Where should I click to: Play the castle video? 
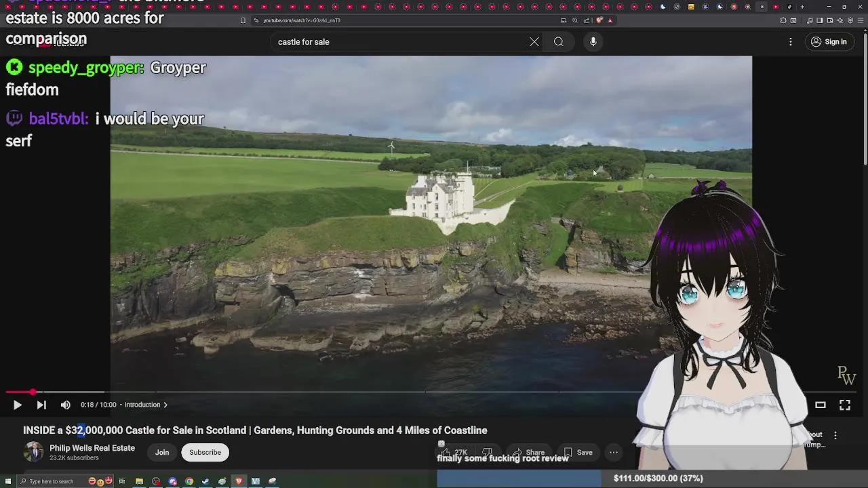coord(17,405)
